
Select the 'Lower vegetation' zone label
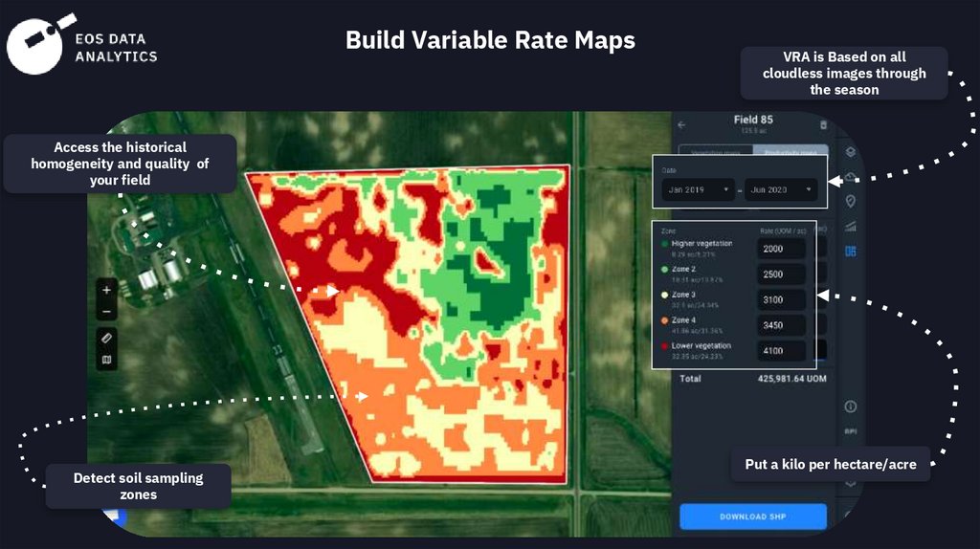[x=702, y=346]
